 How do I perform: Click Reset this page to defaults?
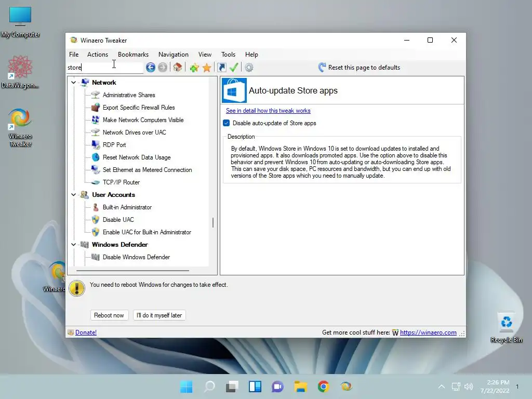coord(360,68)
